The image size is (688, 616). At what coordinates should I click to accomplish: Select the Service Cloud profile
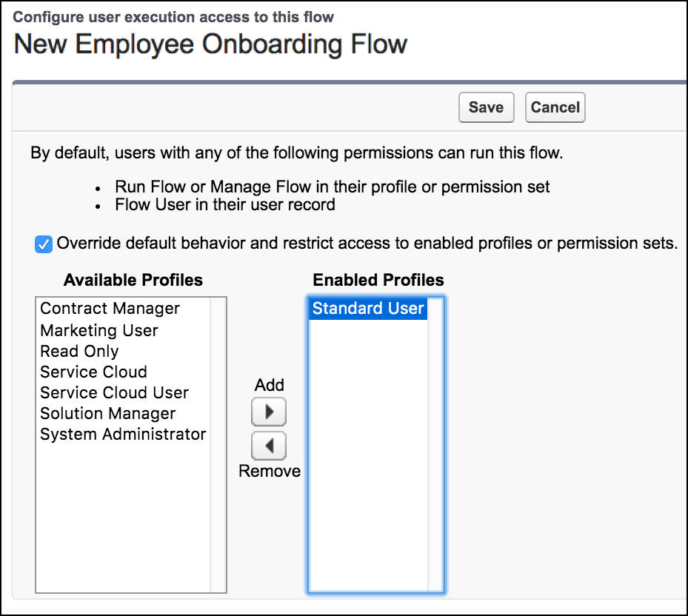tap(93, 372)
